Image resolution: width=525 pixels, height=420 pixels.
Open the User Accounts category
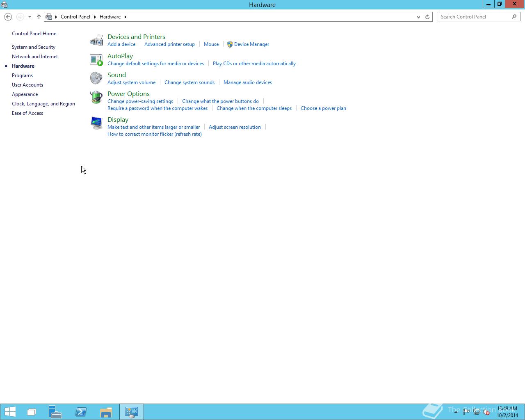(x=27, y=85)
